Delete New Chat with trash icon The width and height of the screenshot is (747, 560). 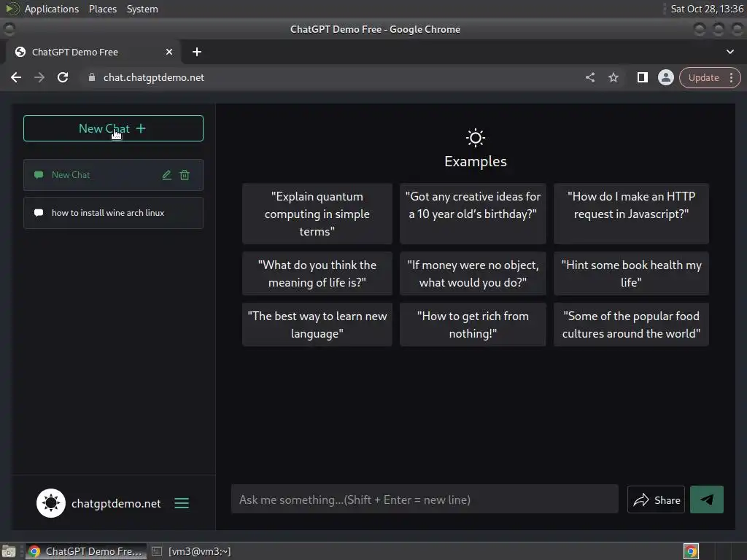point(185,175)
